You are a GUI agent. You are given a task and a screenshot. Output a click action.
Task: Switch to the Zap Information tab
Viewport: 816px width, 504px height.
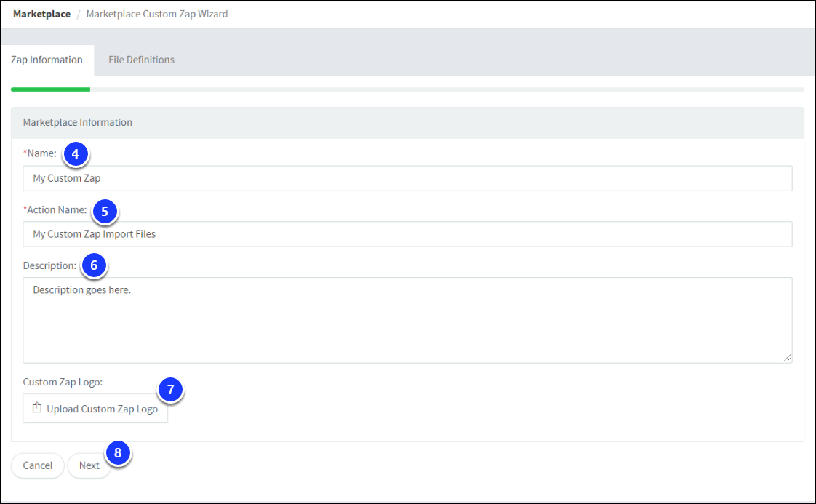pyautogui.click(x=47, y=60)
